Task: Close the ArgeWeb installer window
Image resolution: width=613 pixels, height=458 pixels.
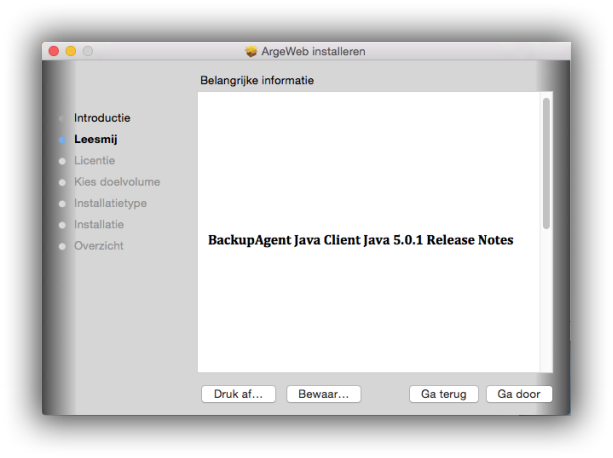Action: [54, 51]
